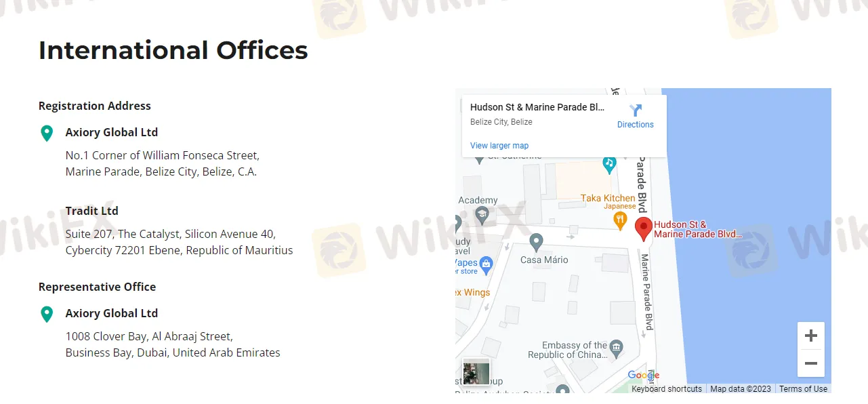Zoom in the map with the plus button

(810, 336)
